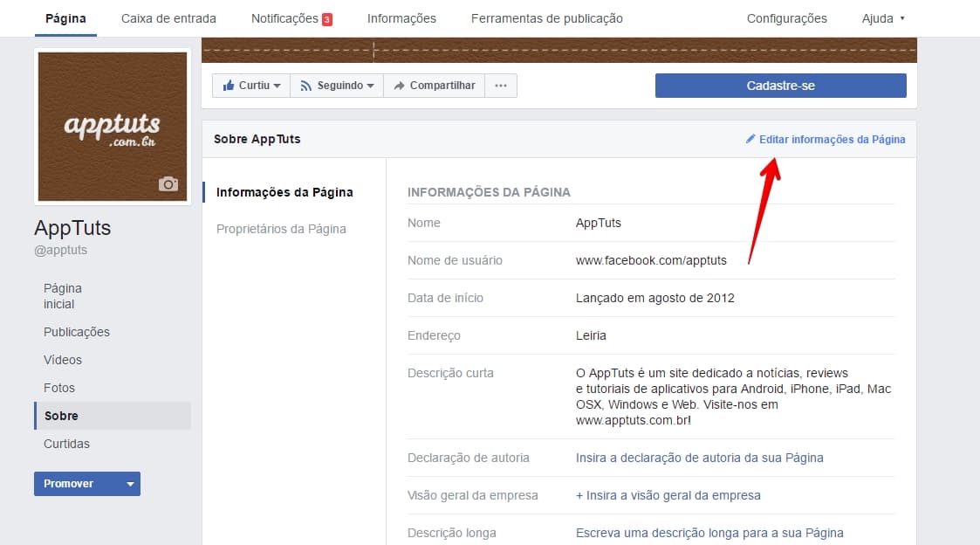The image size is (980, 545).
Task: Open Vídeos in the left sidebar
Action: [63, 360]
